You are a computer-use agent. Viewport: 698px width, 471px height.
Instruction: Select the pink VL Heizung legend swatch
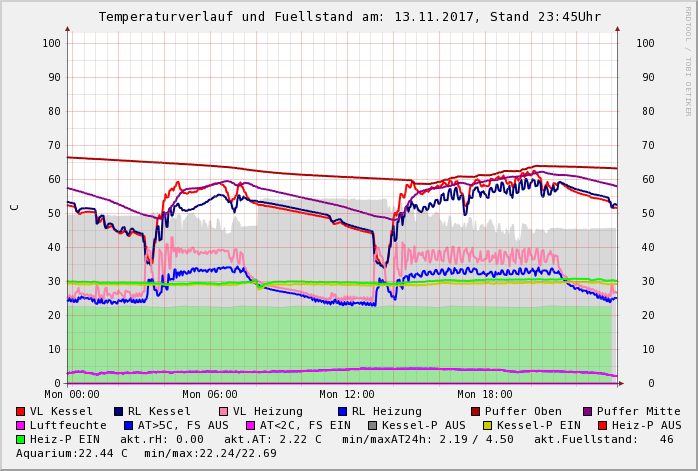pos(222,411)
